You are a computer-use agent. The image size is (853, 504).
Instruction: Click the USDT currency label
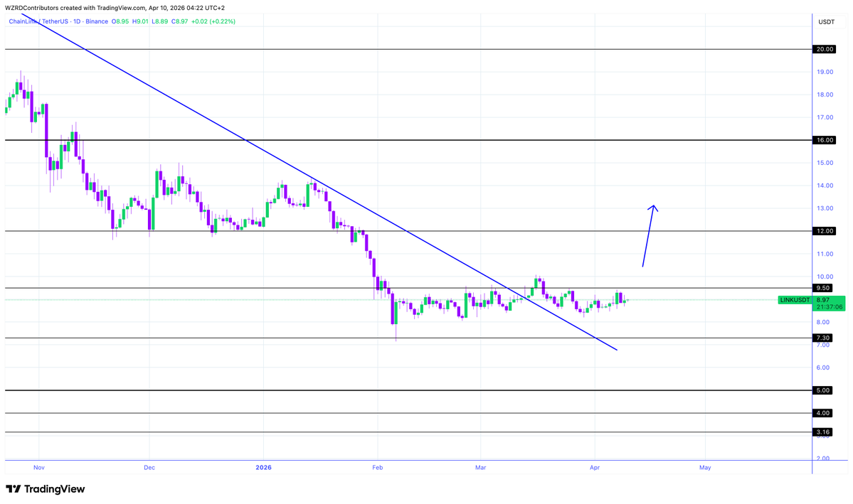[x=827, y=22]
